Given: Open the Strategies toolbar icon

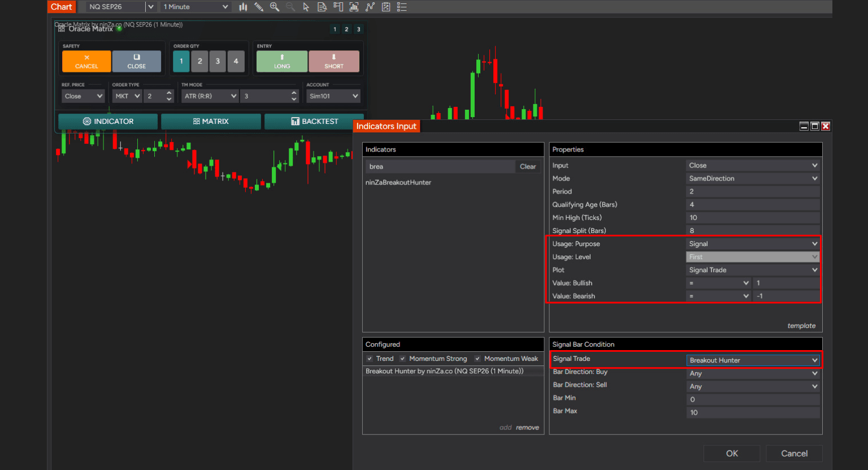Looking at the screenshot, I should [370, 7].
